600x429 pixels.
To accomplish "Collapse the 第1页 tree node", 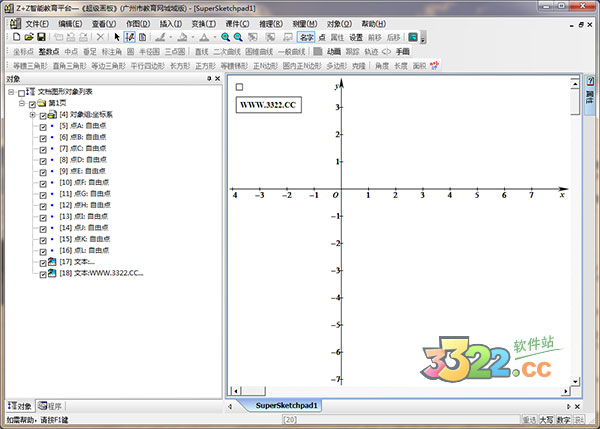I will coord(21,103).
